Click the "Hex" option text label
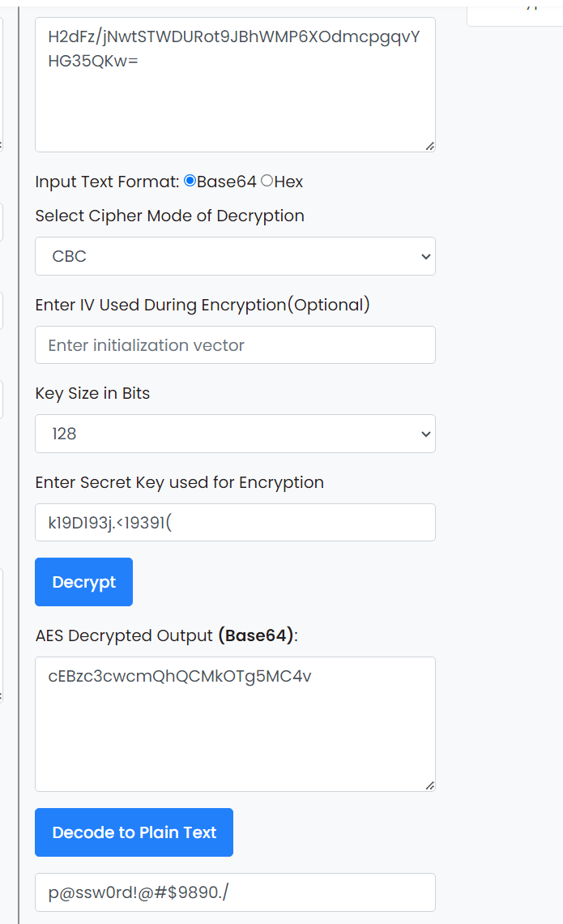 288,182
